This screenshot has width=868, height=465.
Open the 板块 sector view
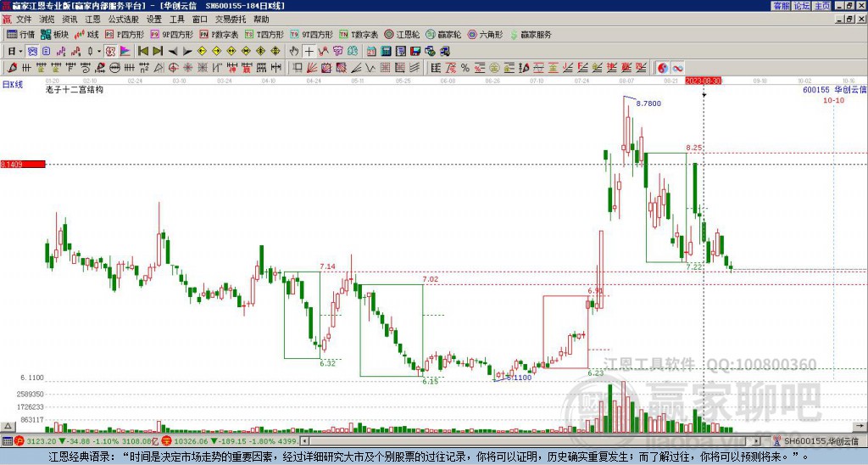(x=54, y=34)
